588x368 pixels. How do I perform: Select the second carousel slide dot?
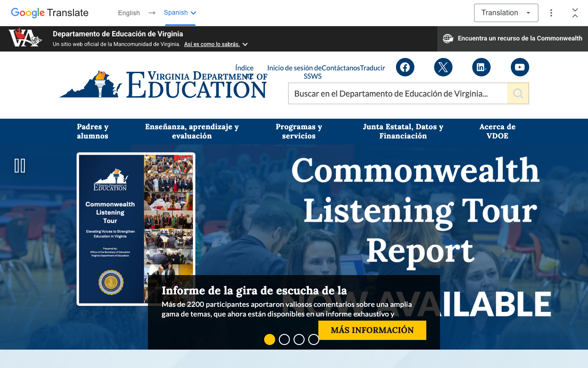284,339
